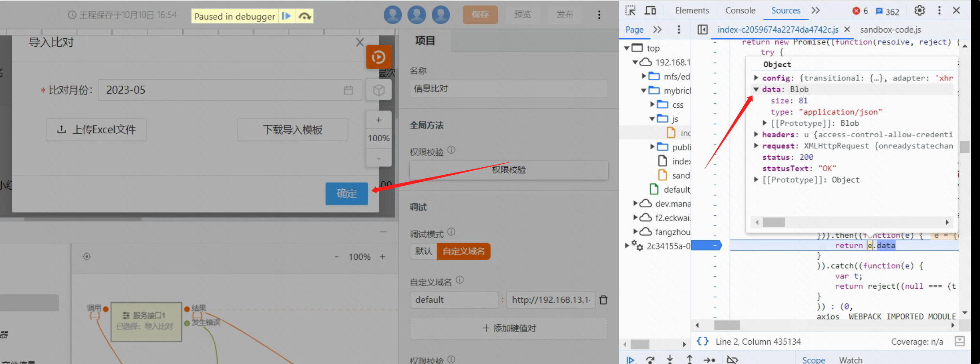Click 上传Excel文件 button
980x364 pixels.
point(96,130)
